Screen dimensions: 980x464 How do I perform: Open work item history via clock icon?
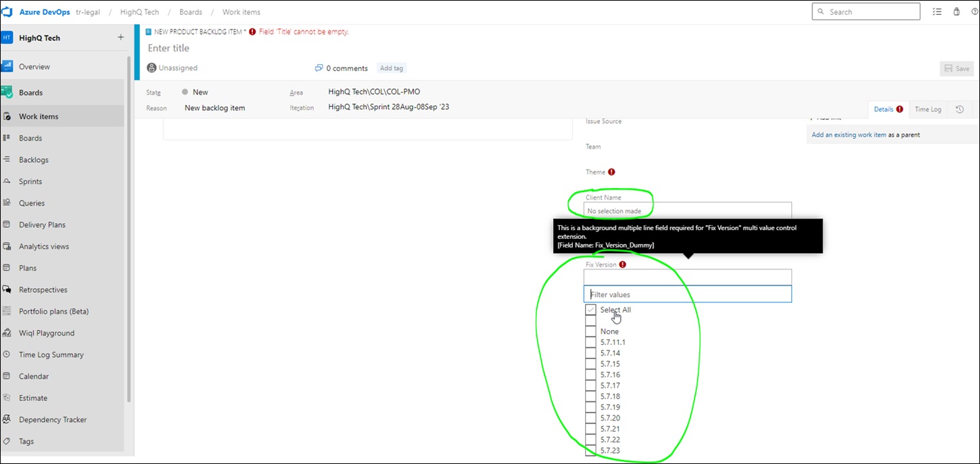pyautogui.click(x=960, y=109)
